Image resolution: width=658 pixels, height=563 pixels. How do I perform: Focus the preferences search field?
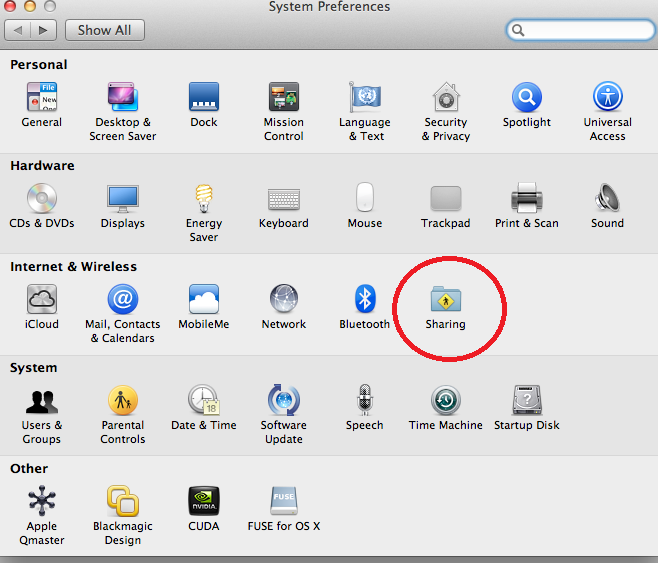(580, 30)
